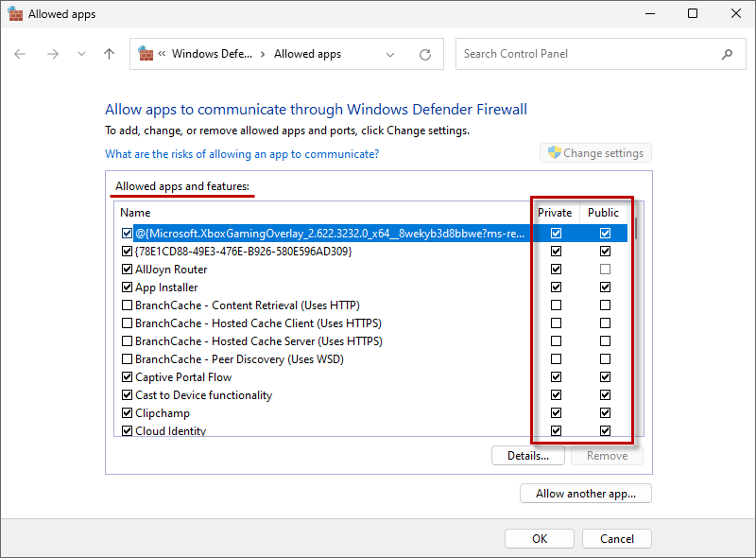Image resolution: width=756 pixels, height=558 pixels.
Task: Select the Clipchamp row text
Action: pos(163,413)
